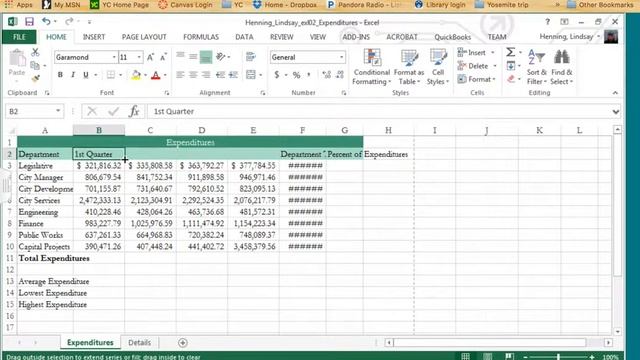Apply the yellow fill color
The height and width of the screenshot is (360, 640).
pos(136,75)
